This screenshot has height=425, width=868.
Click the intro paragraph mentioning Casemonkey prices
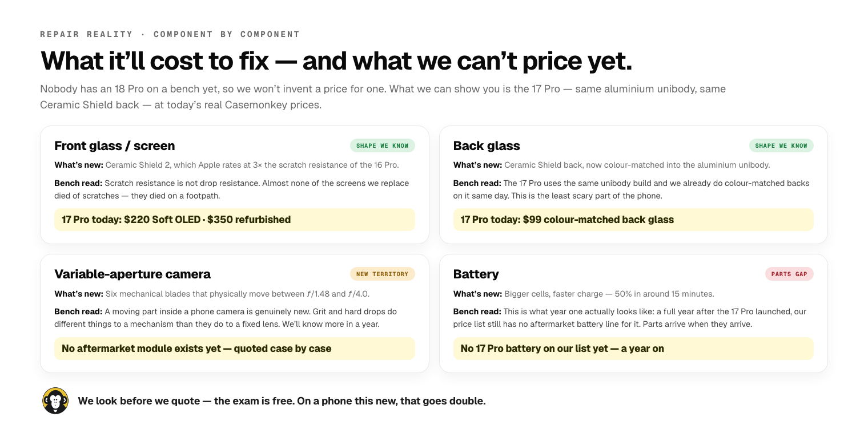(383, 97)
